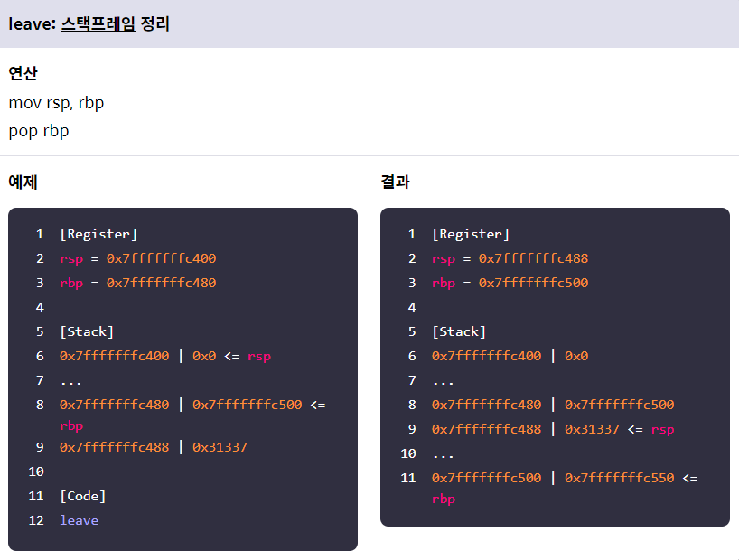Click rsp value 0x7fffffffc488 in 결과 registers
Image resolution: width=739 pixels, height=560 pixels.
(x=534, y=258)
